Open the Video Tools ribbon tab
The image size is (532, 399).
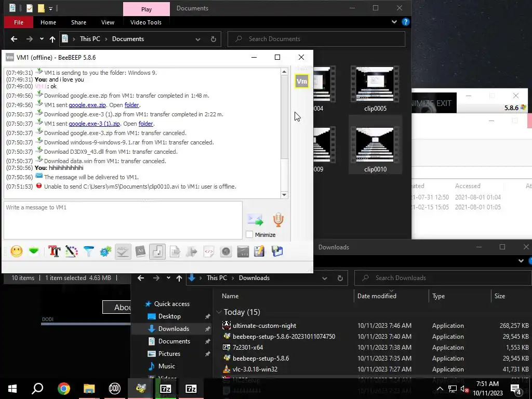click(x=146, y=22)
